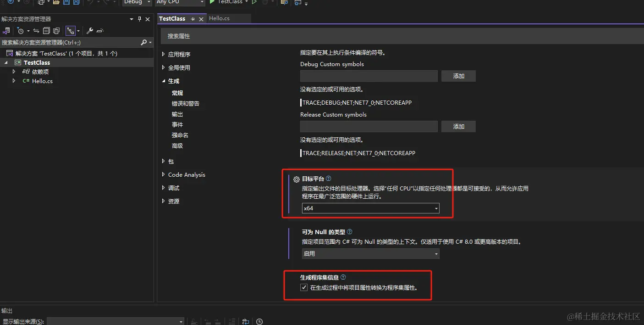Select the 解决方案 'TestClass' row
This screenshot has width=644, height=325.
[x=77, y=53]
